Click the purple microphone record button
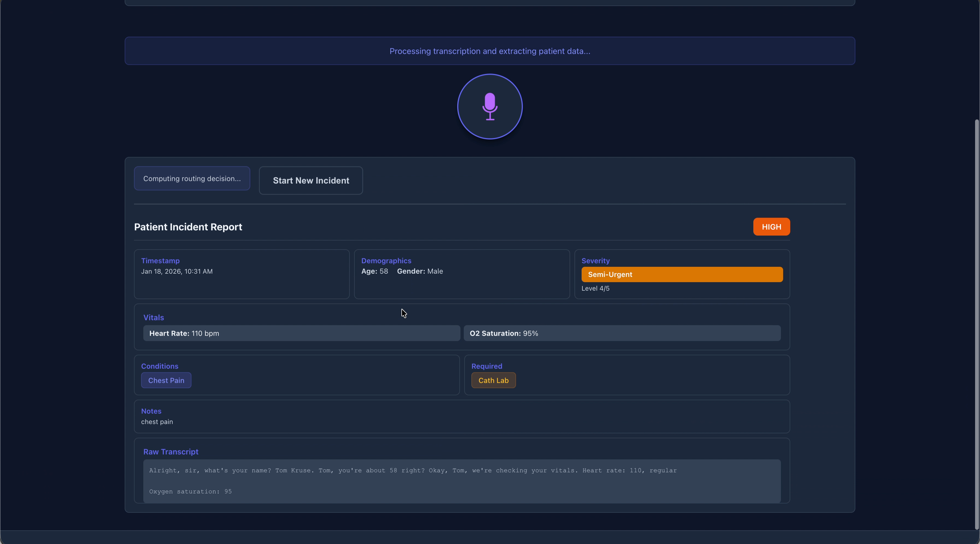 pos(490,107)
